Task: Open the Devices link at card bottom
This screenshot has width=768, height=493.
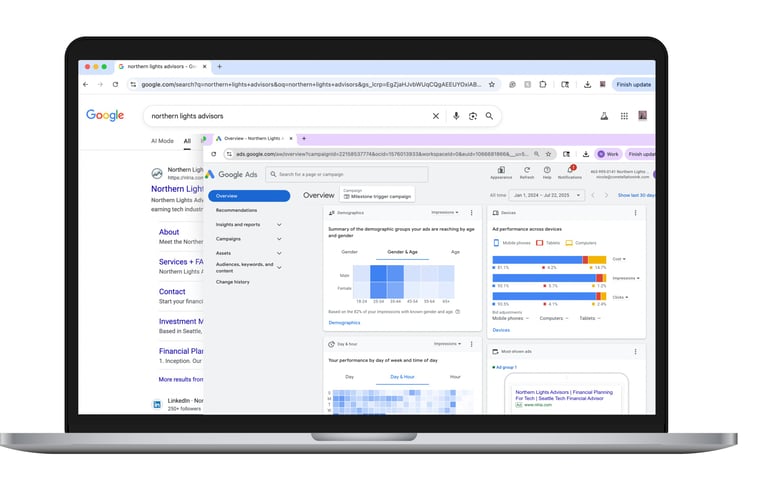Action: (x=501, y=330)
